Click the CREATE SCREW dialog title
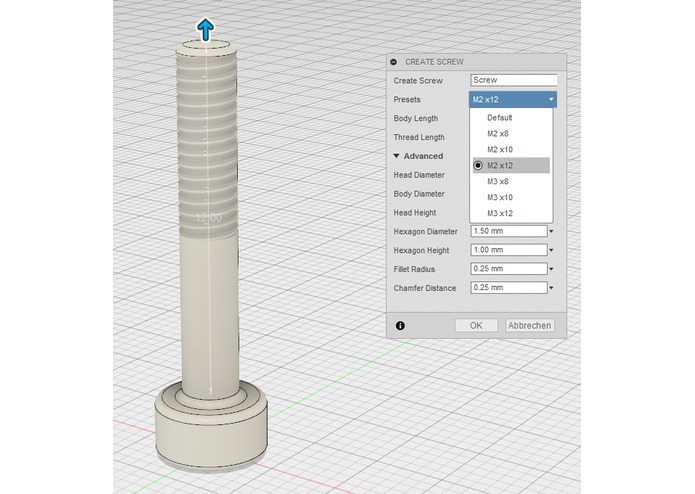Viewport: 695px width, 494px height. point(434,62)
